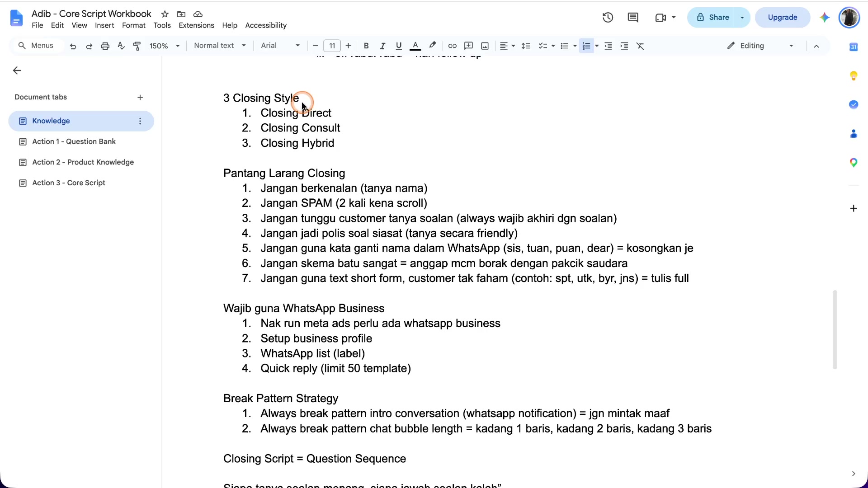Open the Insert menu

click(104, 25)
